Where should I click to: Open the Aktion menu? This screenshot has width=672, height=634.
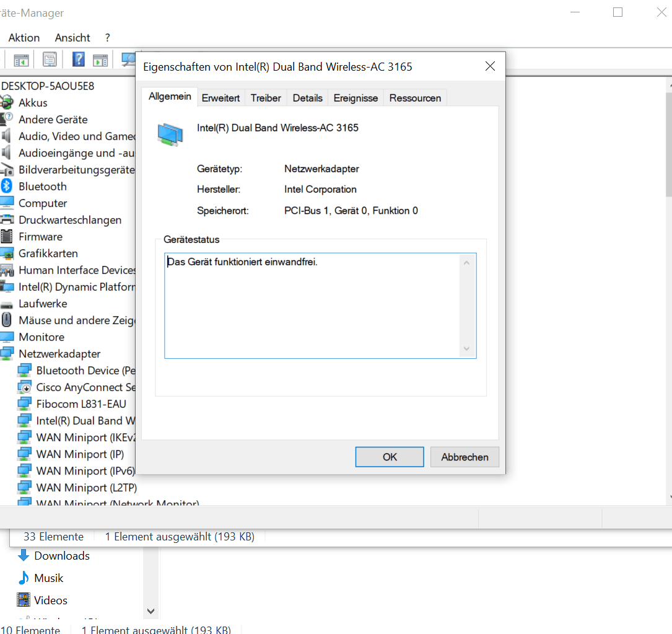tap(24, 38)
